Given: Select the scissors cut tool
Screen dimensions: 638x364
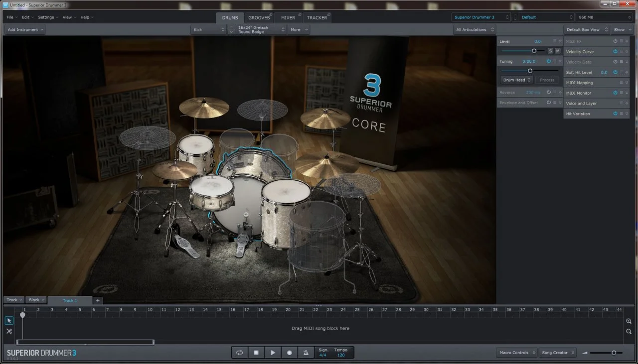Looking at the screenshot, I should 9,331.
